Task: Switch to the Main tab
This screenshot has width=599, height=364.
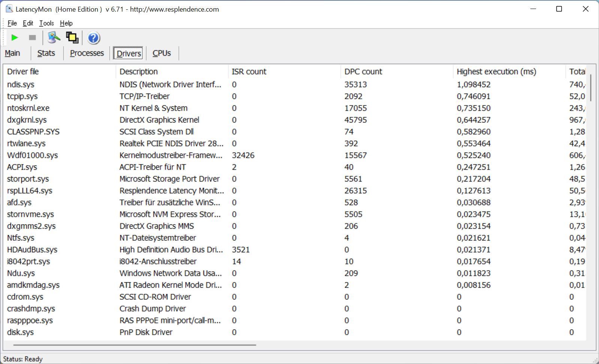Action: pyautogui.click(x=12, y=53)
